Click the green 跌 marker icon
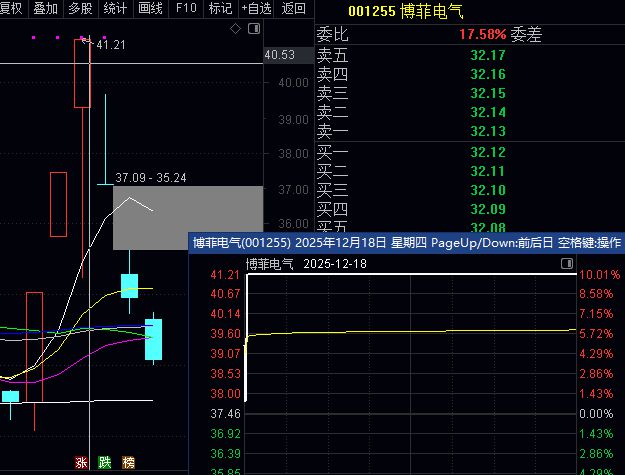The width and height of the screenshot is (625, 475). 105,462
